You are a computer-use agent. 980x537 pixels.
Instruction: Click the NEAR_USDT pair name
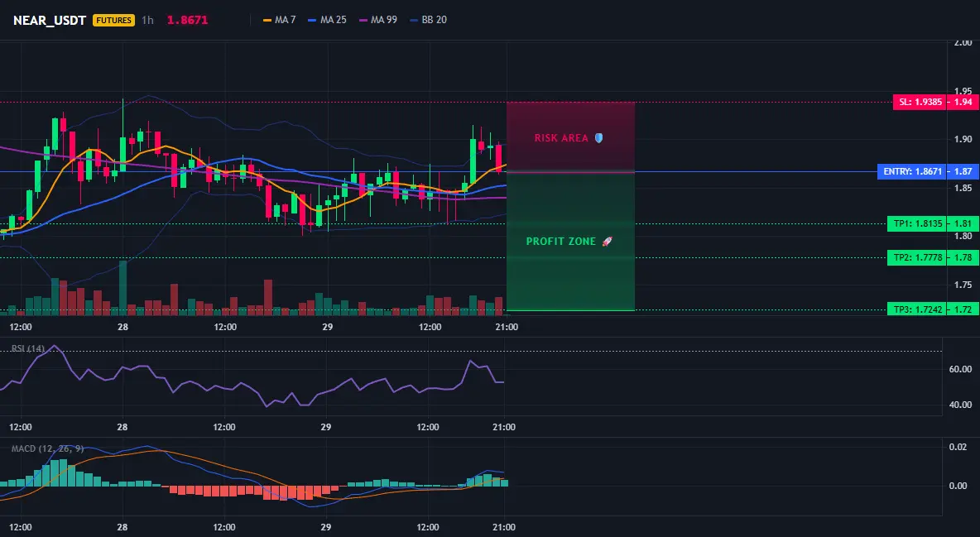click(50, 20)
